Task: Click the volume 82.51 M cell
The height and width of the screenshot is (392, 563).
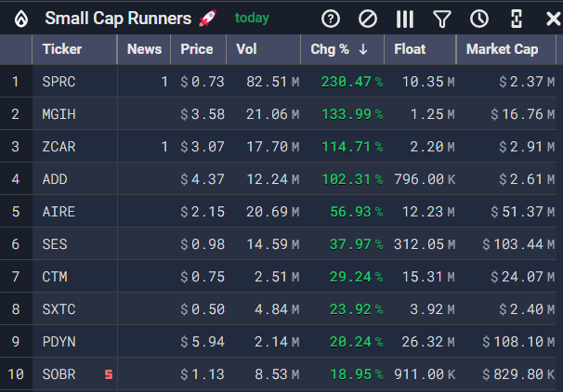Action: pos(273,82)
